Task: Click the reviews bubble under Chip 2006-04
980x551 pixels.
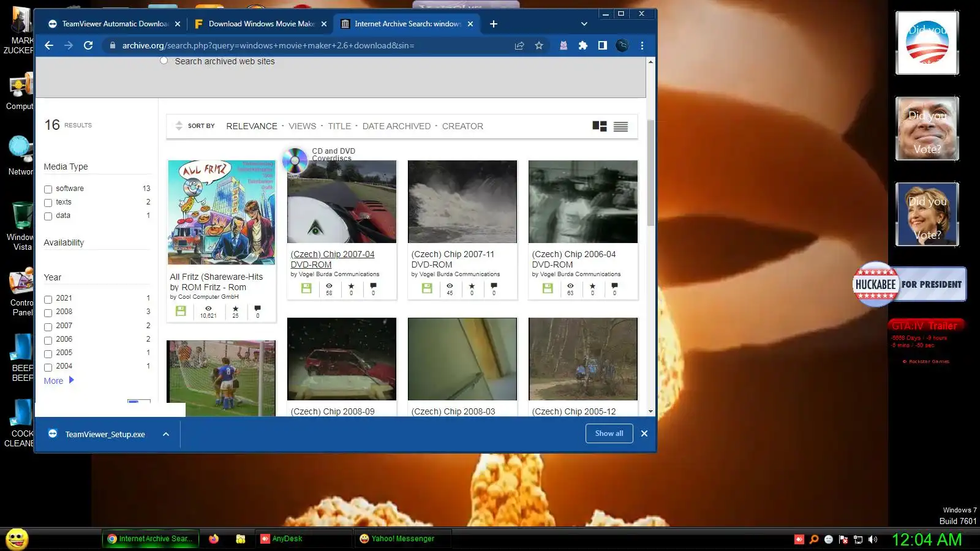Action: tap(614, 286)
